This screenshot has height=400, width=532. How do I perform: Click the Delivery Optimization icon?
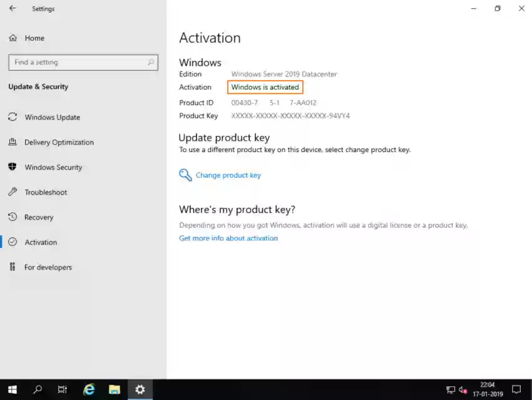[x=13, y=142]
